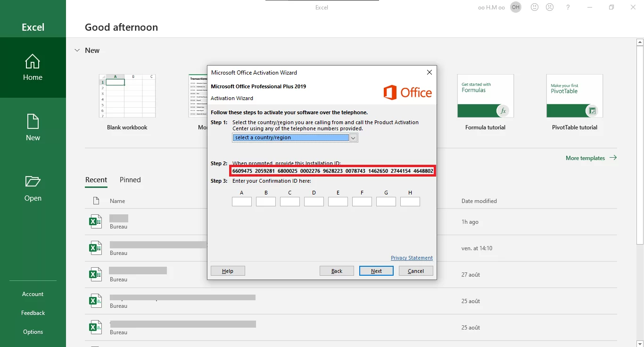
Task: Open the Formula tutorial template
Action: coord(485,102)
